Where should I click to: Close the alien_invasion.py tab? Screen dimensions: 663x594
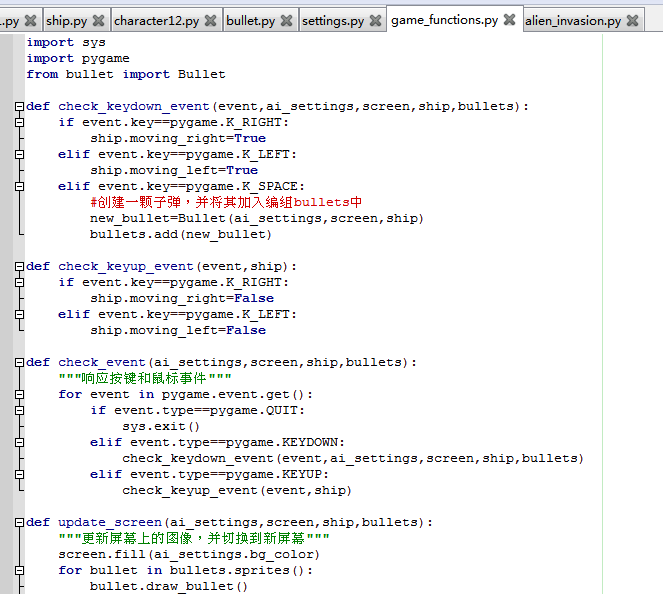(632, 20)
